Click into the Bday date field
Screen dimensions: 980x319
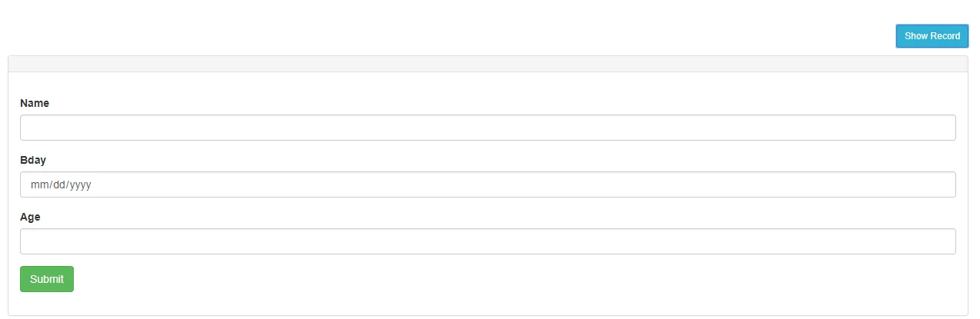coord(487,184)
